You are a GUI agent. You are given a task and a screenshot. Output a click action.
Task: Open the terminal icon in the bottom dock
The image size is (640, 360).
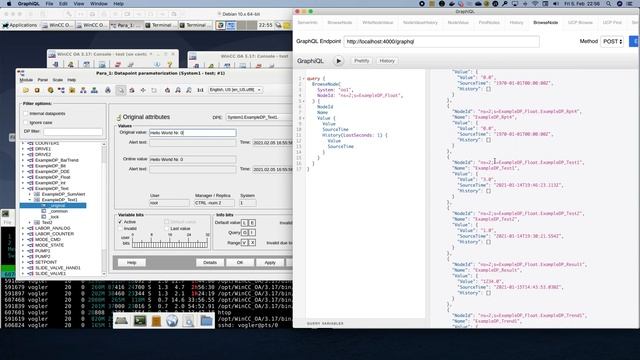(140, 321)
